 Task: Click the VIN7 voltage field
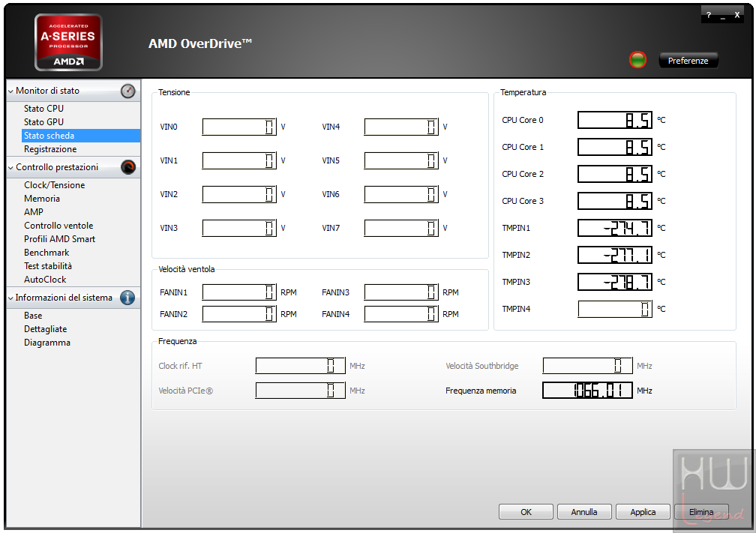pyautogui.click(x=401, y=228)
